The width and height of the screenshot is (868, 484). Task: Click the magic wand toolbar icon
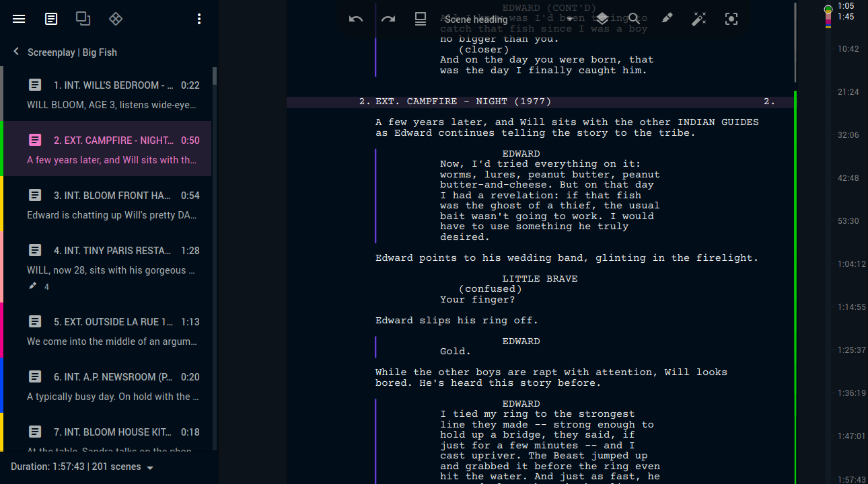699,19
